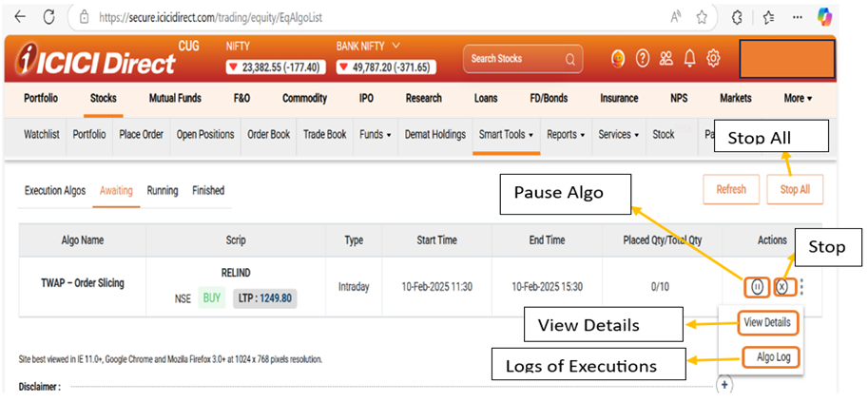Pause the TWAP Order Slicing algo

[757, 286]
